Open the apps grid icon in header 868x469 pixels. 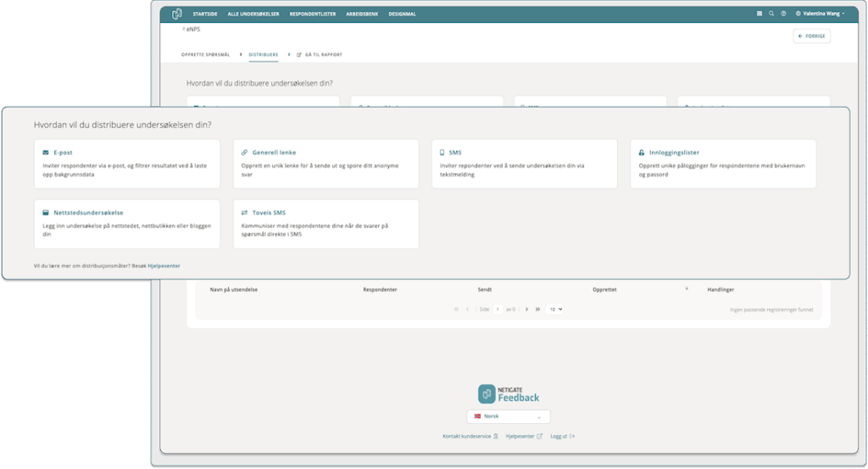tap(759, 14)
